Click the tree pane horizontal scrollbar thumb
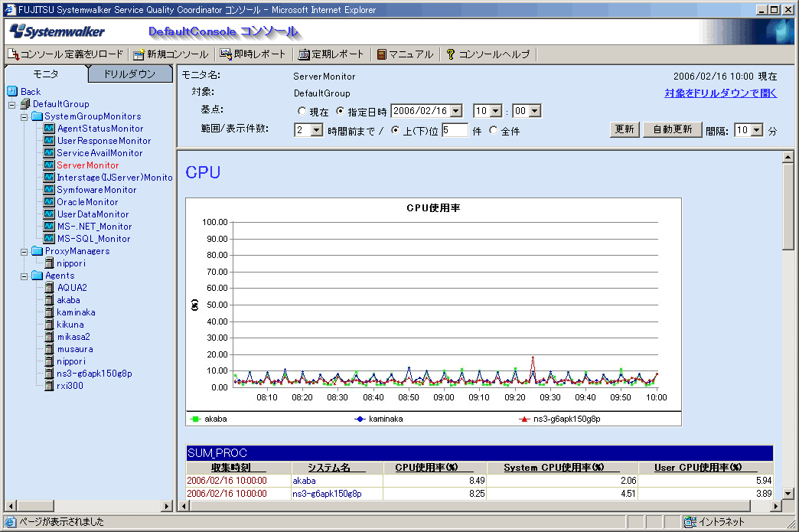This screenshot has height=532, width=799. [35, 506]
